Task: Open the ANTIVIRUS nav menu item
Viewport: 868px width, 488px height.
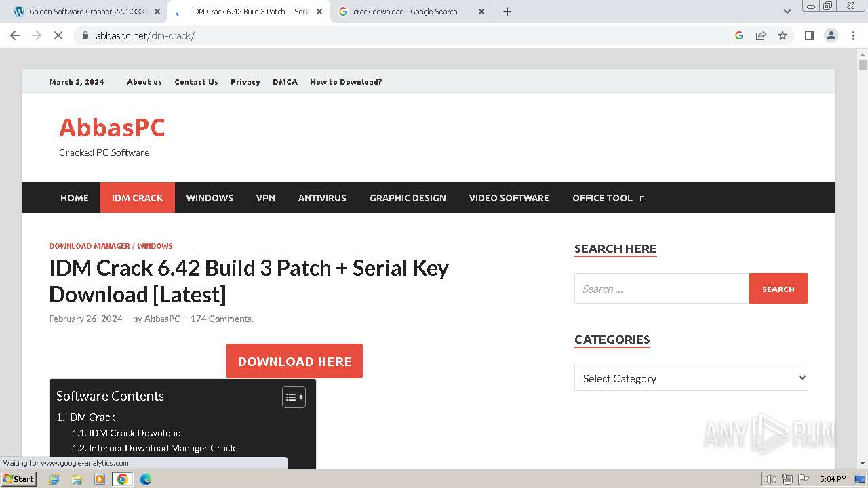Action: [x=322, y=198]
